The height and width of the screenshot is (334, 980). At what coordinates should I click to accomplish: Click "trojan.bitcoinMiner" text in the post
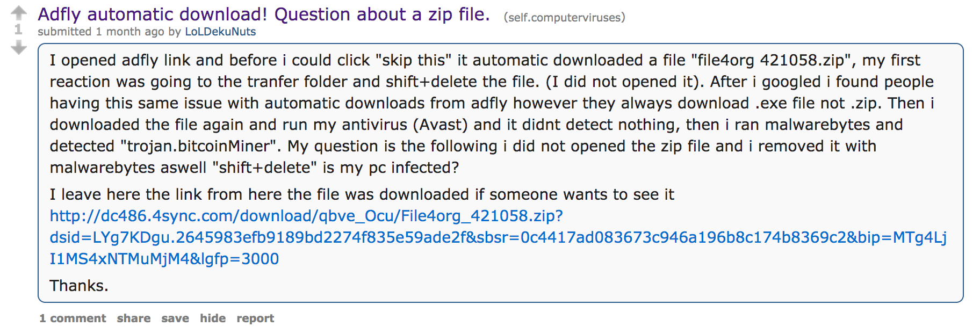[x=198, y=146]
